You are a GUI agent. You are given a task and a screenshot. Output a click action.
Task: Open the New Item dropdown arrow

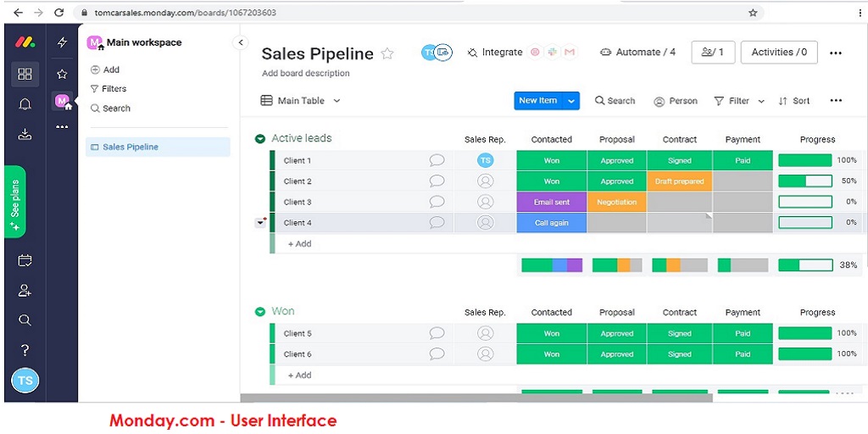(571, 101)
